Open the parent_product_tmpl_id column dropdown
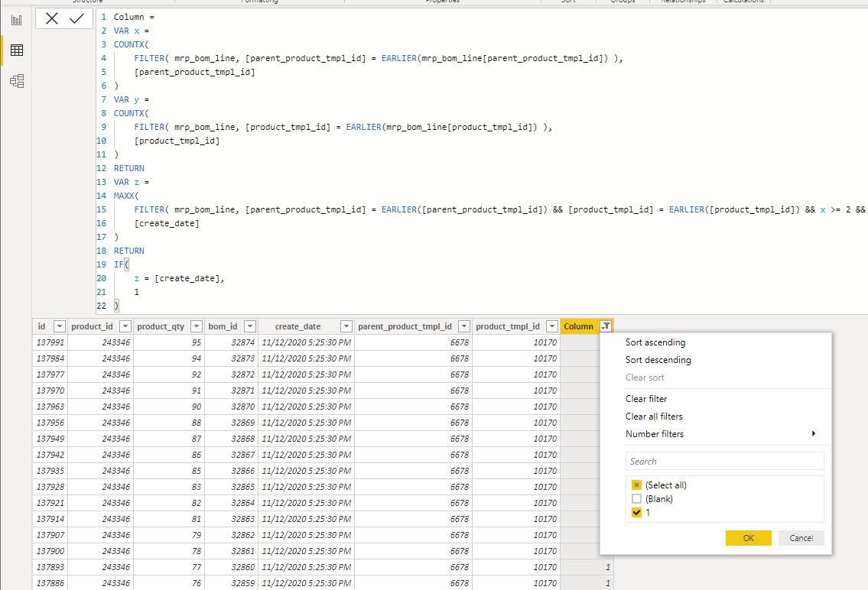 (464, 326)
